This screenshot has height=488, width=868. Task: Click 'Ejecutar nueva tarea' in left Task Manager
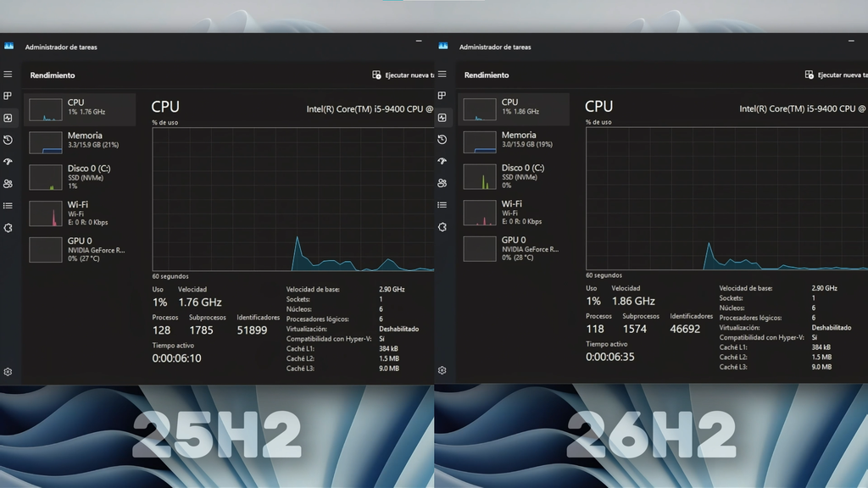pos(403,75)
